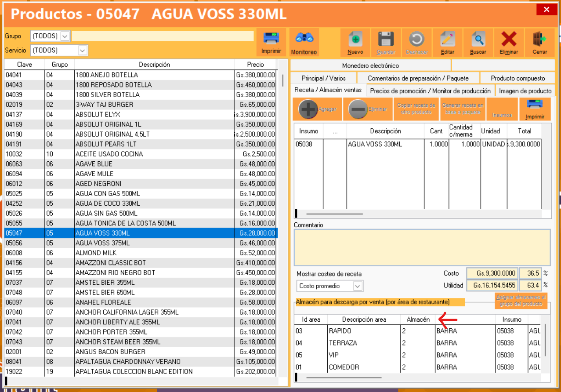Viewport: 561px width, 392px height.
Task: Select product row 3-WAY TAJ BURGER
Action: point(141,105)
